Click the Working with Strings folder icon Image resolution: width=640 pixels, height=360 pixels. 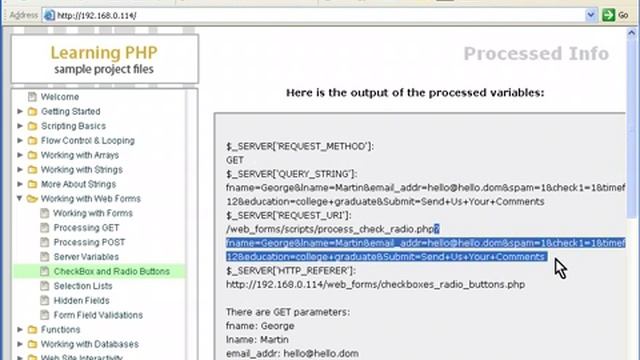point(32,170)
